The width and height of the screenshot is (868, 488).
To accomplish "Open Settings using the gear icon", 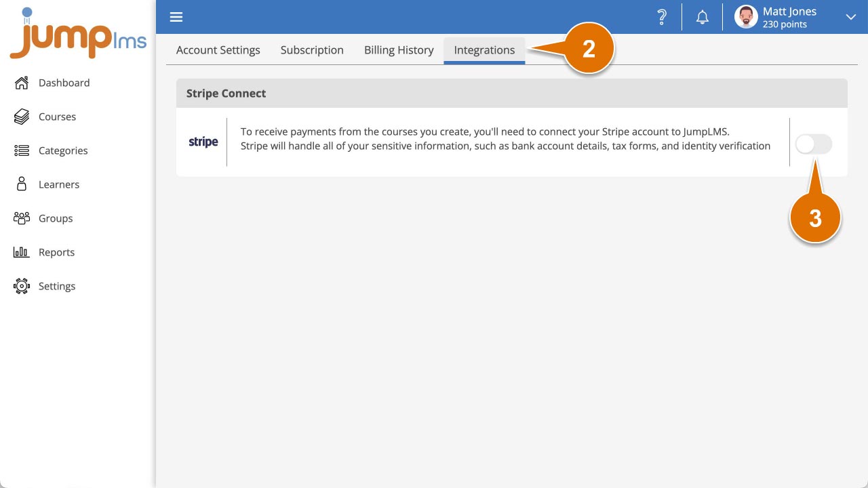I will coord(21,285).
